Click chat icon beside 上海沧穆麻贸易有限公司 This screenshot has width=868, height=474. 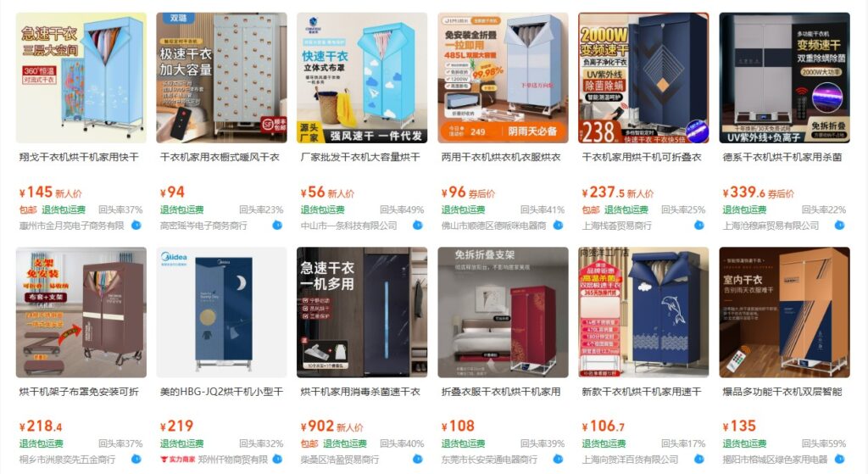point(840,226)
